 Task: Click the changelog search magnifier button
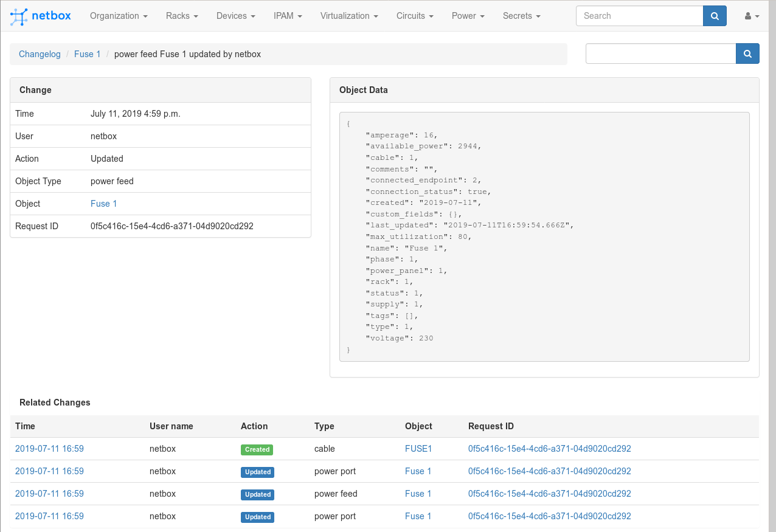click(747, 54)
